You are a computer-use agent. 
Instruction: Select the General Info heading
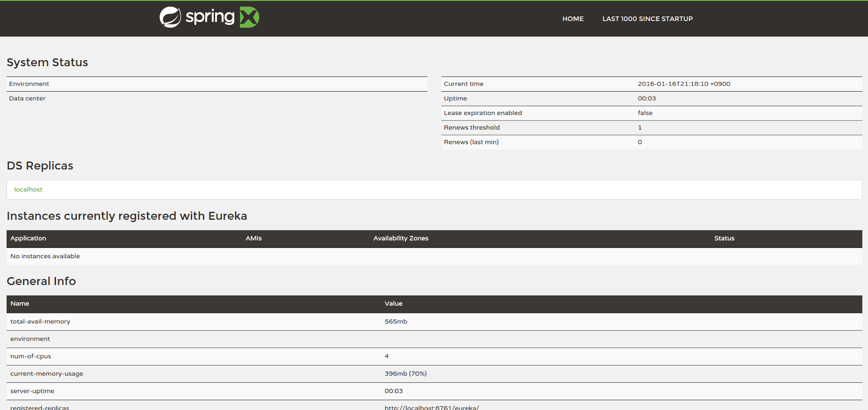coord(41,281)
